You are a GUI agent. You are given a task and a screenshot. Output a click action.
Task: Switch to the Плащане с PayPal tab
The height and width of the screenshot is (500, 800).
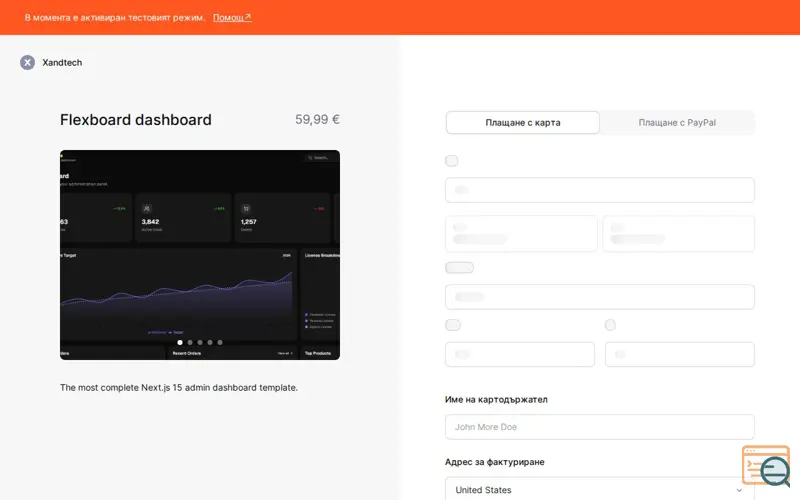click(x=677, y=122)
